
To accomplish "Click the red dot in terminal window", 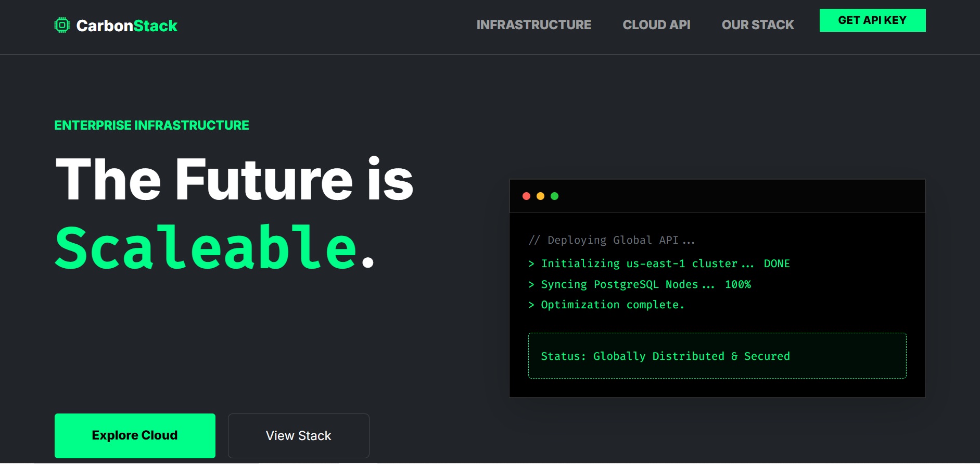I will pos(526,196).
